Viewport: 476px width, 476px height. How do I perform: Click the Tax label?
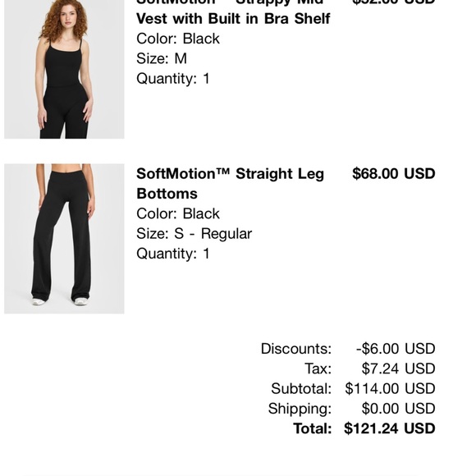coord(318,368)
